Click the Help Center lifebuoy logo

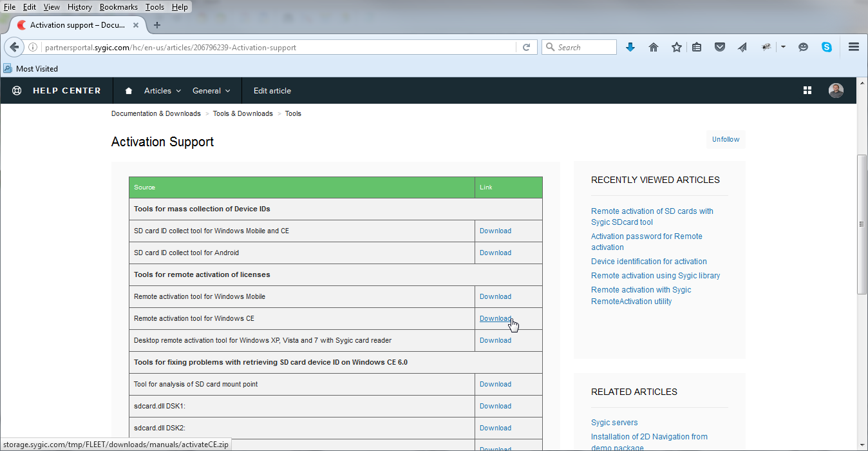(17, 91)
